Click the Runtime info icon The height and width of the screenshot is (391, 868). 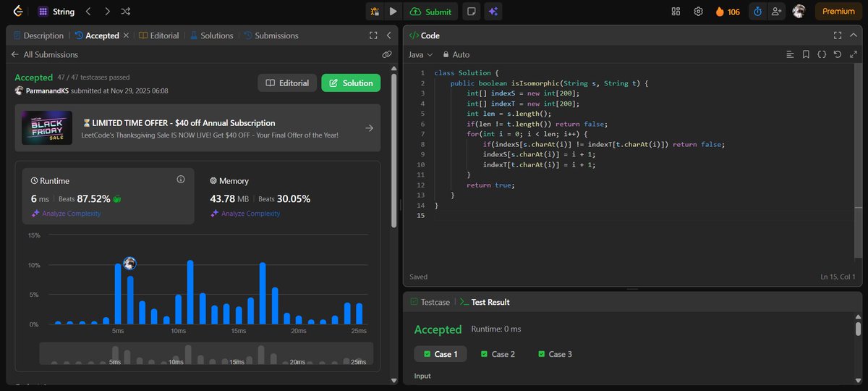(181, 180)
